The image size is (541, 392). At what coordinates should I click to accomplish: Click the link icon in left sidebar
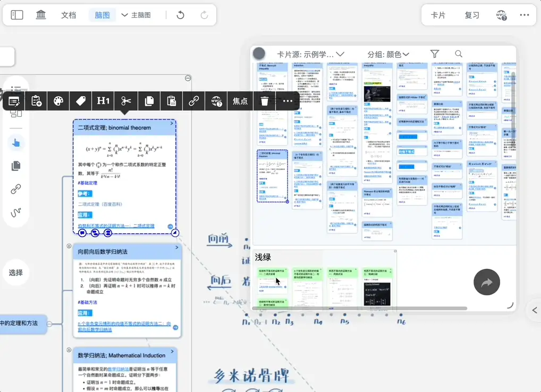(x=16, y=189)
